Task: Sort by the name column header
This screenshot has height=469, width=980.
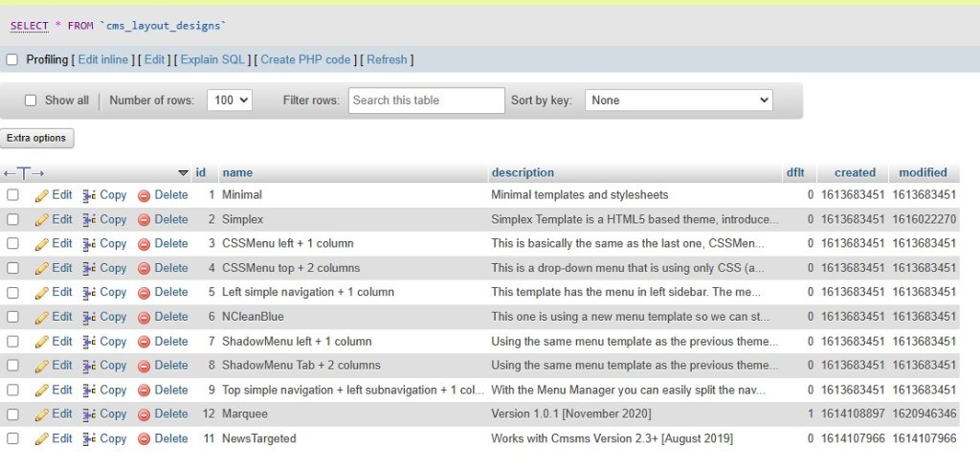Action: 237,173
